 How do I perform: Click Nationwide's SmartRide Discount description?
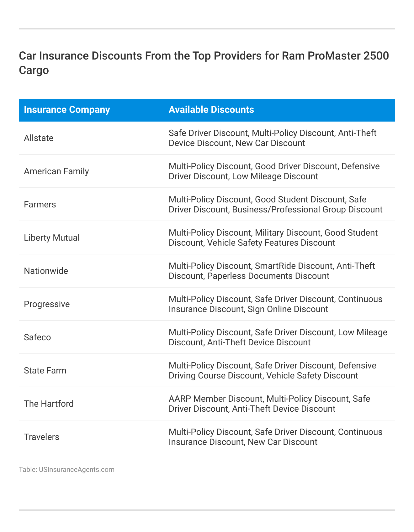(x=294, y=266)
